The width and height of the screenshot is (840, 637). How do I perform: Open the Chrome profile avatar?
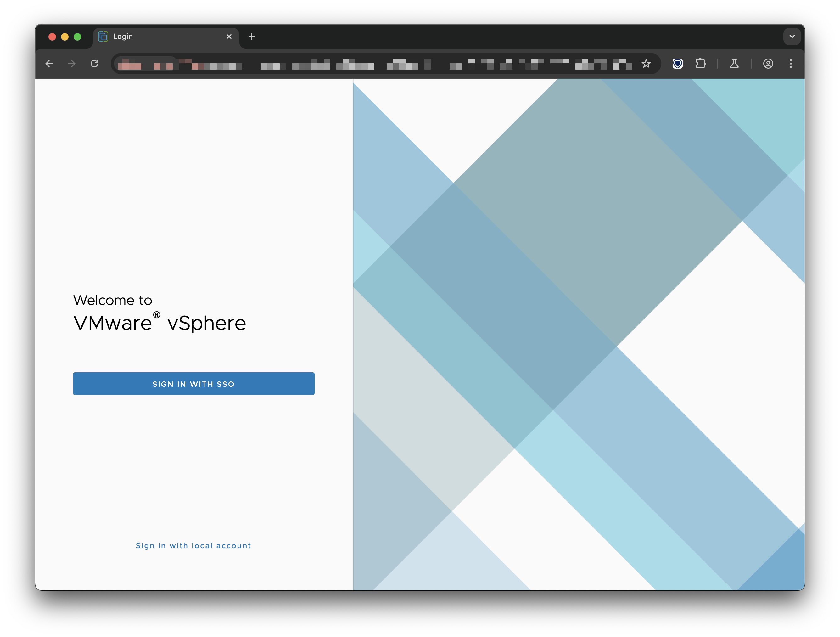[768, 64]
